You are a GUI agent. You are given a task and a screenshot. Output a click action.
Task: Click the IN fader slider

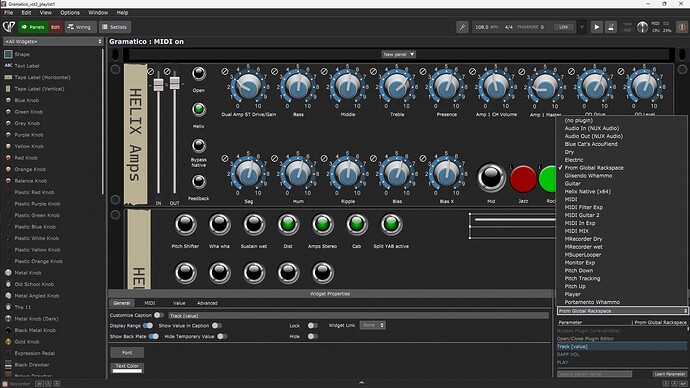pos(158,84)
